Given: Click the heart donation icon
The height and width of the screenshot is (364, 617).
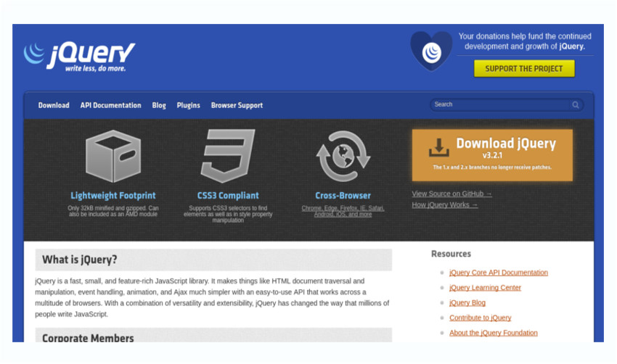Looking at the screenshot, I should click(x=431, y=51).
